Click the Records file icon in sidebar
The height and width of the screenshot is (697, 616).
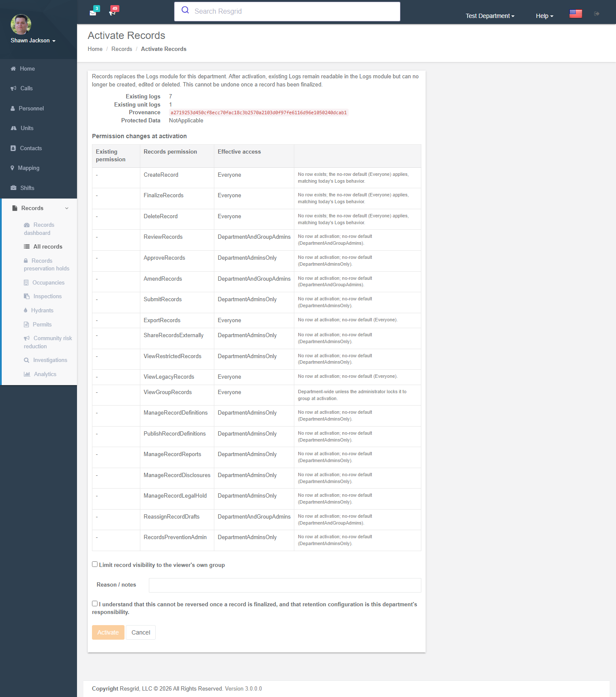15,208
